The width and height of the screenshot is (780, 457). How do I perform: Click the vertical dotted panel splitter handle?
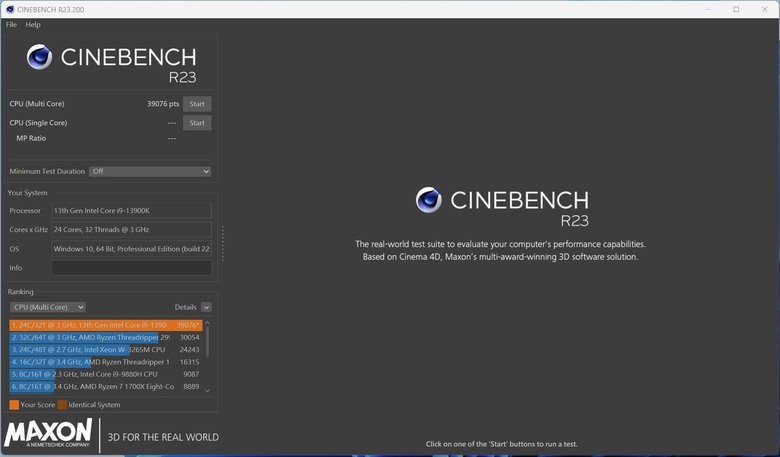[222, 244]
